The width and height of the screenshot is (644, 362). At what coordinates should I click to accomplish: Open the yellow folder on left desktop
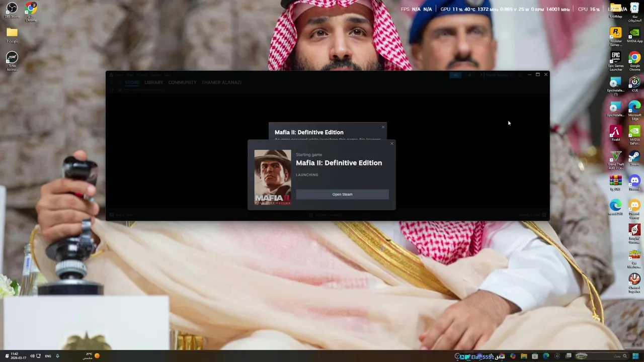coord(12,35)
